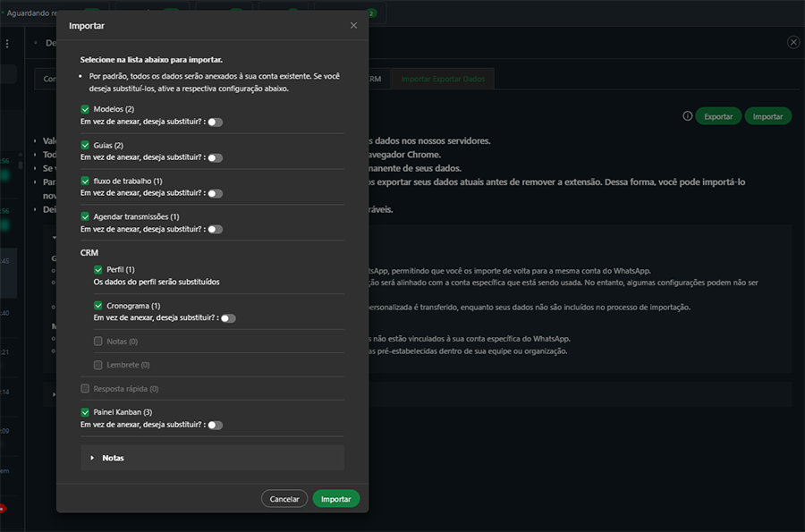Toggle the Cronograma (1) checkbox
Screen dimensions: 805x532
tap(98, 306)
